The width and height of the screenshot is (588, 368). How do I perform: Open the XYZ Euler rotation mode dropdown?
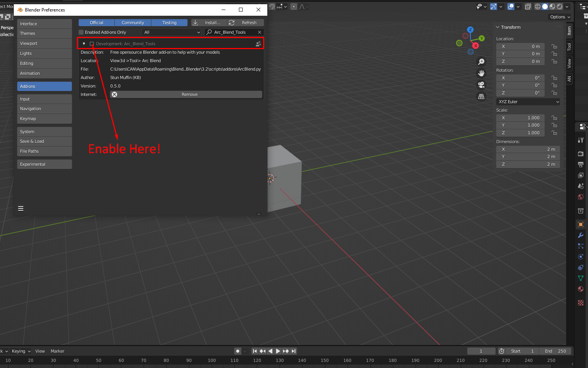tap(528, 101)
